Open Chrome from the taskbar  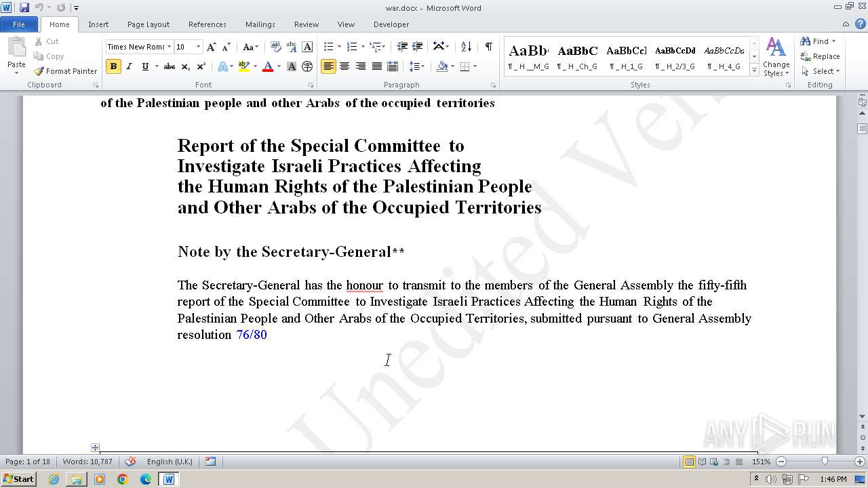(122, 479)
